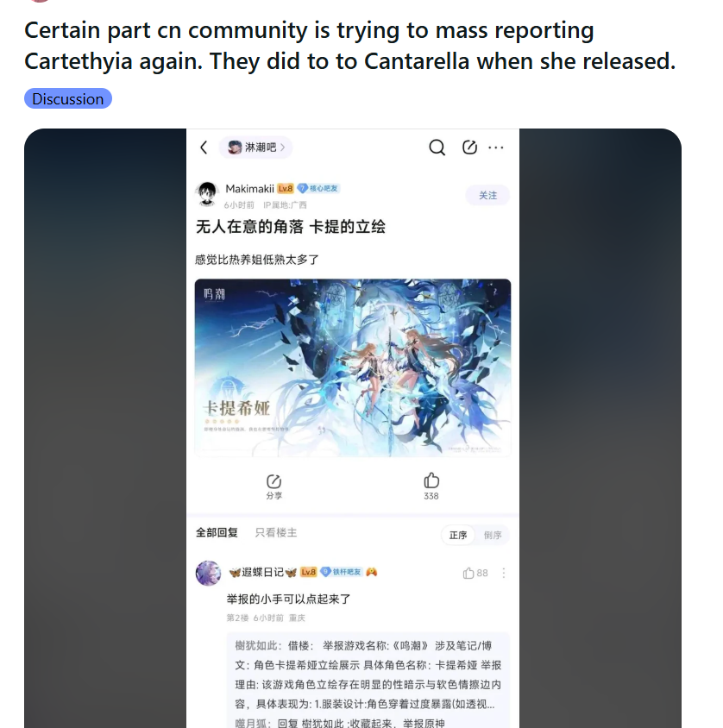Click the 关注 follow button
The height and width of the screenshot is (728, 723).
487,196
